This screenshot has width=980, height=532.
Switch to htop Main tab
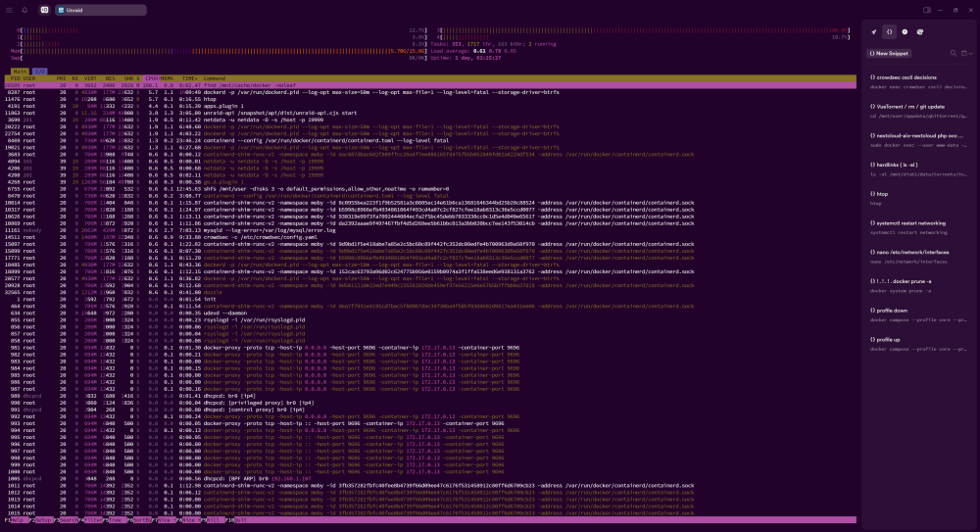[x=20, y=72]
